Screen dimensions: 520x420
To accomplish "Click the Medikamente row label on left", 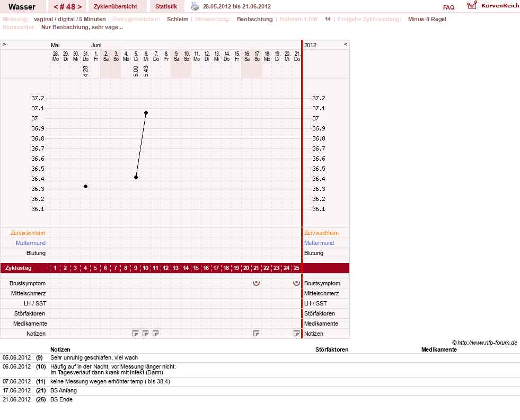I will 30,323.
